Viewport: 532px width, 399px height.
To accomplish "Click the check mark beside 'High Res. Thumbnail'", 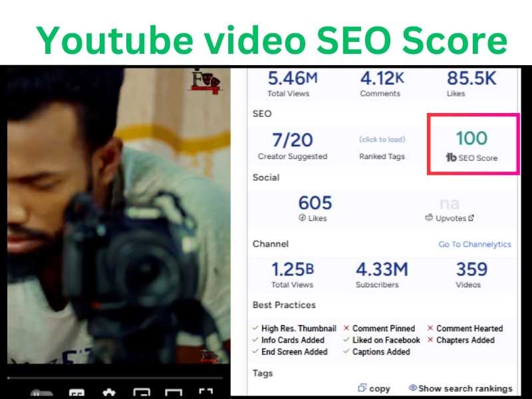I will [x=255, y=328].
